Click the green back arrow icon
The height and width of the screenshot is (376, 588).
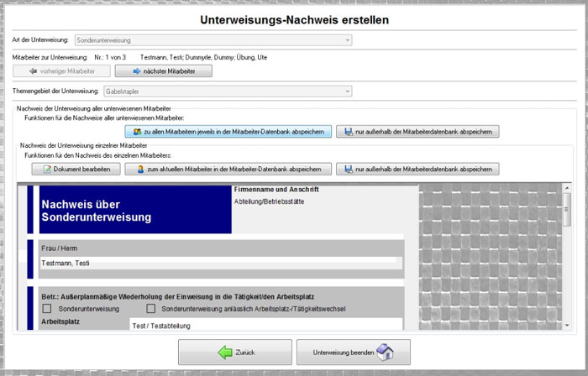tap(225, 352)
